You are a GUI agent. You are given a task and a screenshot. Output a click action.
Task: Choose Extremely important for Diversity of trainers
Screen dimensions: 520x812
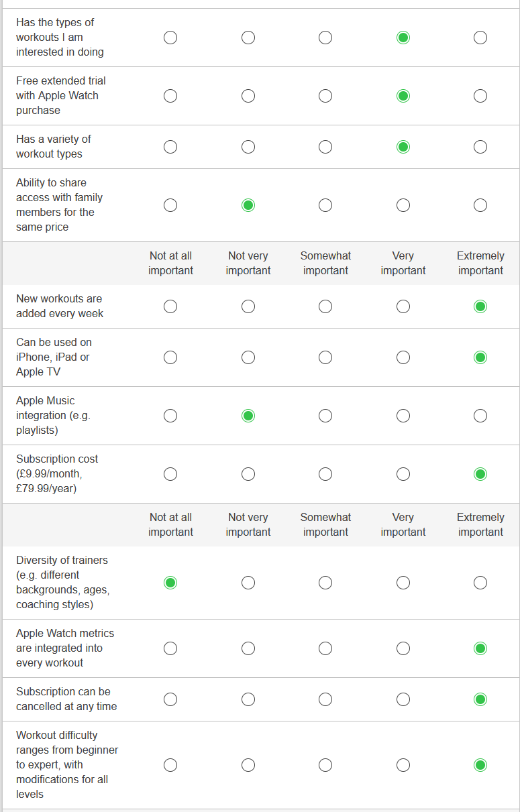480,583
